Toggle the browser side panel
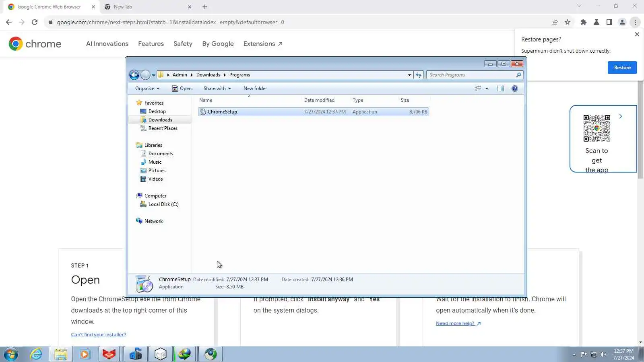Screen dimensions: 644x362 [x=609, y=22]
